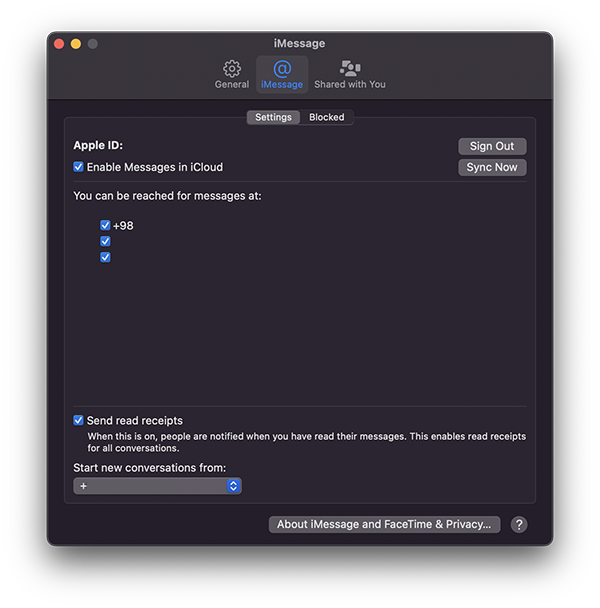This screenshot has width=600, height=608.
Task: Select the iMessage @ toolbar icon
Action: (282, 74)
